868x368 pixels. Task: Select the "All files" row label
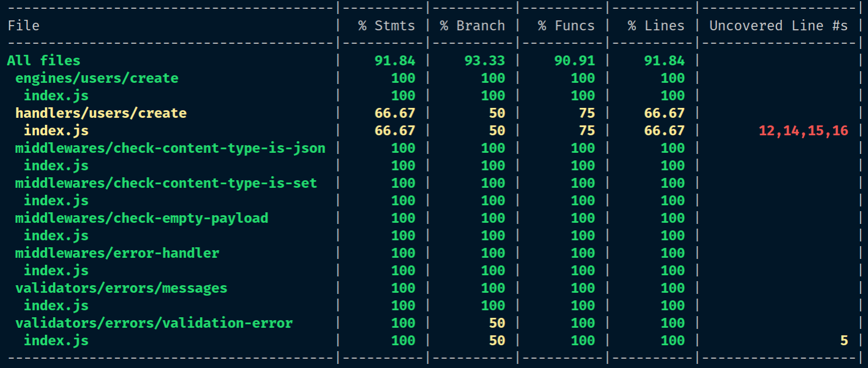pyautogui.click(x=44, y=61)
